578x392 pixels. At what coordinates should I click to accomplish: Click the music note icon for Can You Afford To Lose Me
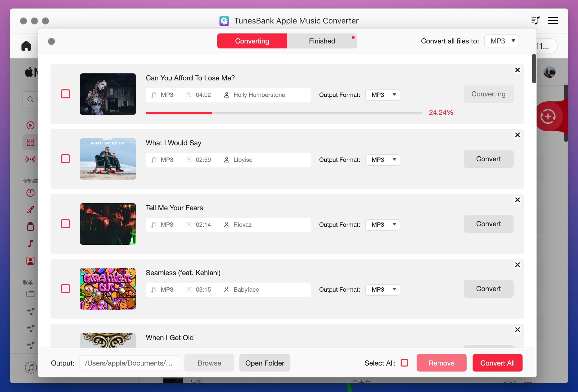point(154,94)
